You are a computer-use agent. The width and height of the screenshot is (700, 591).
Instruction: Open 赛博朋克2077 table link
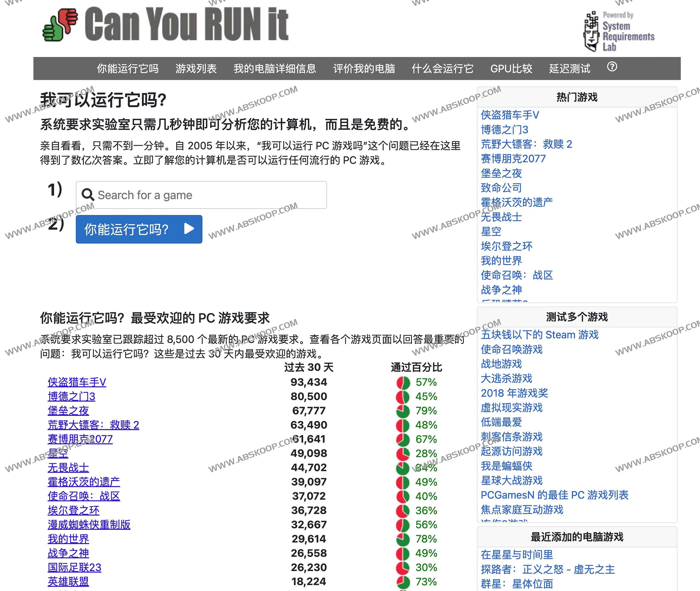[x=80, y=439]
